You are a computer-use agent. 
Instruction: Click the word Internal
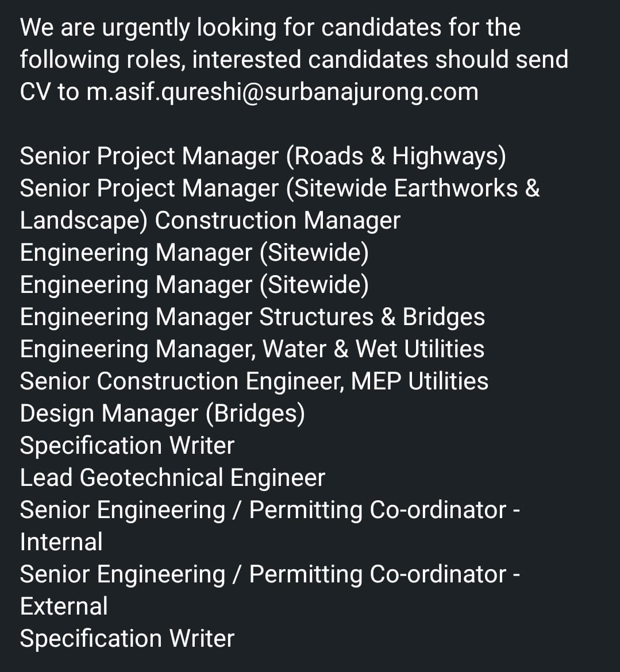(x=61, y=542)
